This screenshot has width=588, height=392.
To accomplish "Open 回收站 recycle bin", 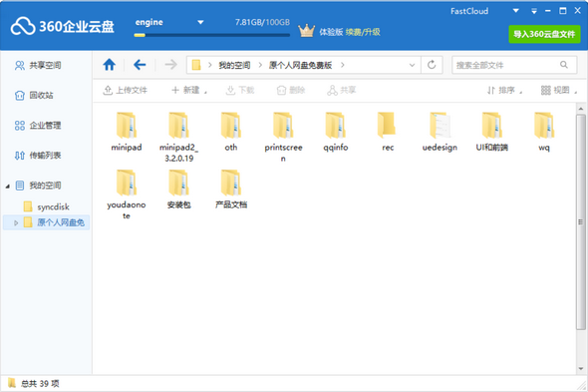I will pos(34,96).
